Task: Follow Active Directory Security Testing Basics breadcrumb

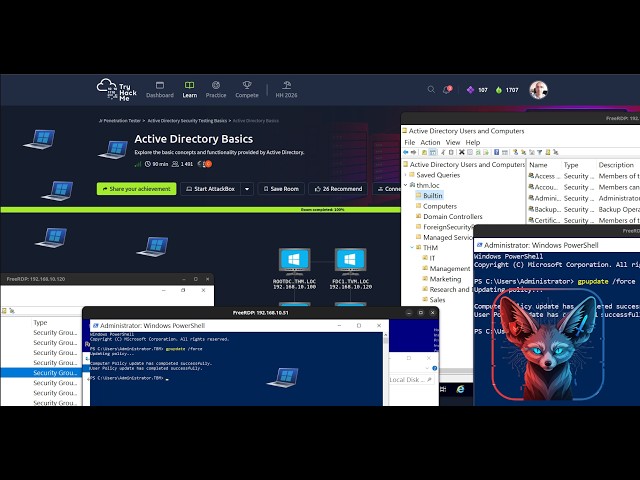Action: [187, 121]
